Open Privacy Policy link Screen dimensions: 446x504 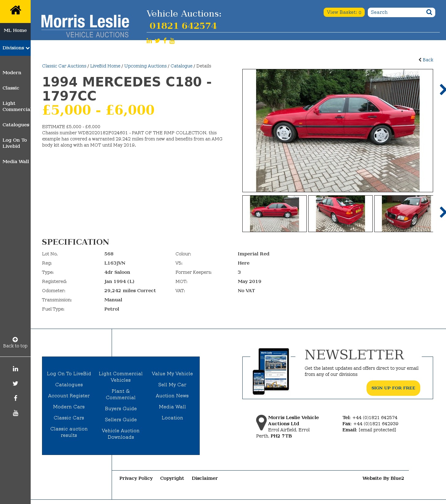coord(136,478)
